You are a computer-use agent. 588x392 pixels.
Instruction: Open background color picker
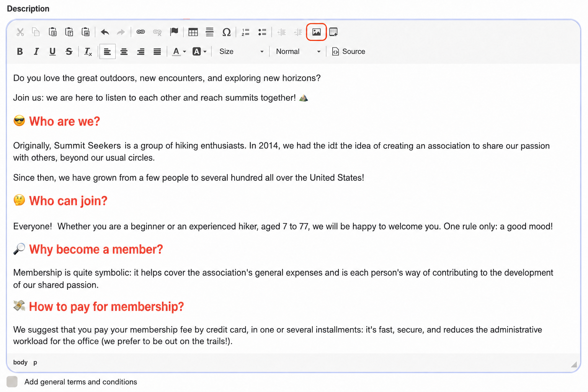(199, 52)
